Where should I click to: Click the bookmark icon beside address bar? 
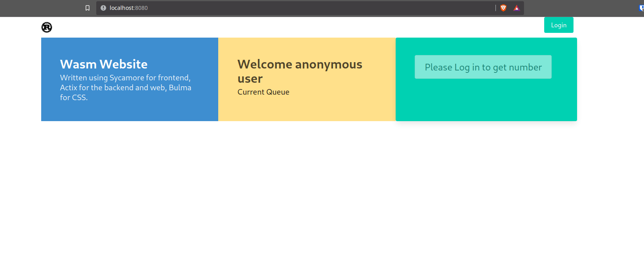click(88, 8)
